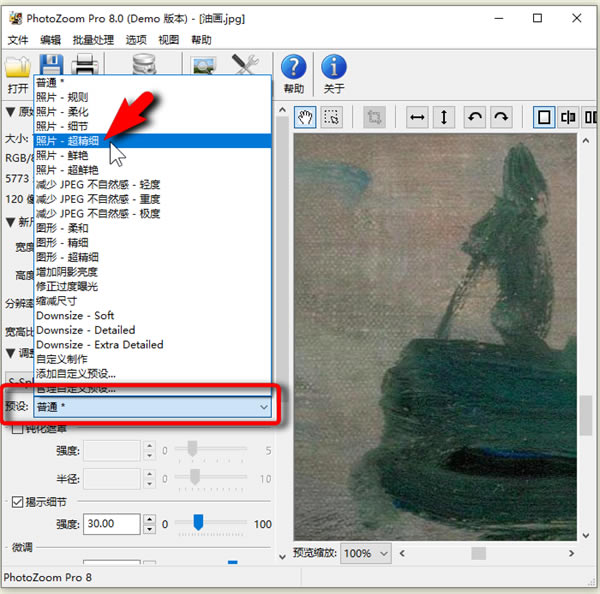Image resolution: width=600 pixels, height=594 pixels.
Task: Open the 视图 menu
Action: (x=169, y=40)
